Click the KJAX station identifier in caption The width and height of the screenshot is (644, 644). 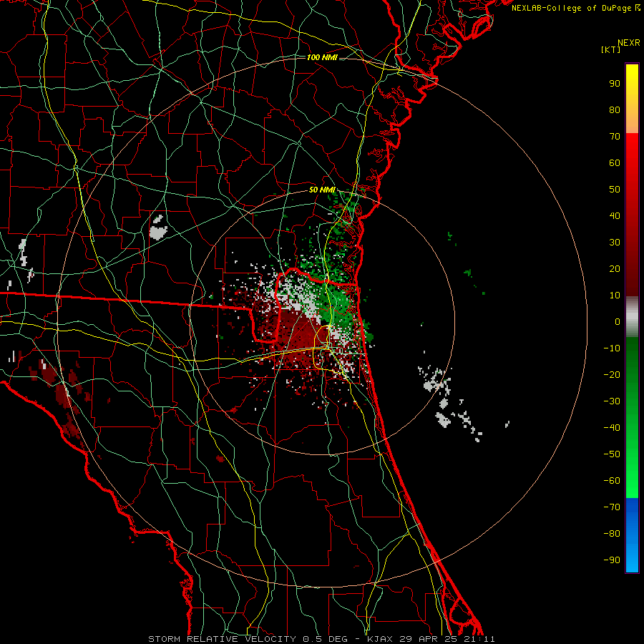[380, 639]
